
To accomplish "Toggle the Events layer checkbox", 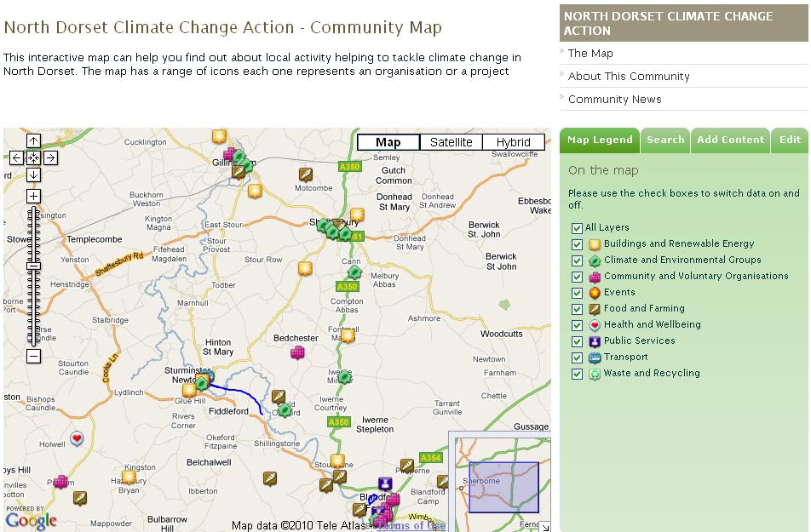I will tap(578, 293).
